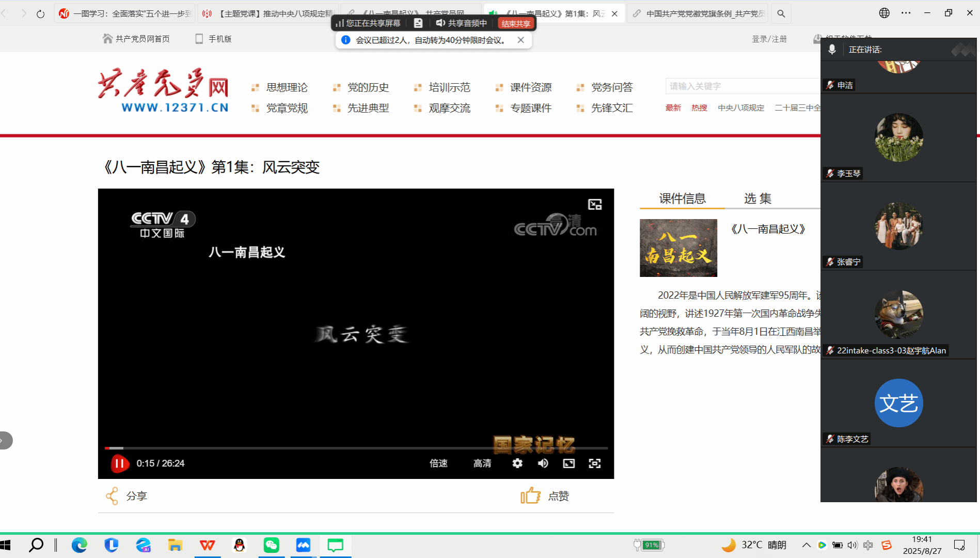This screenshot has height=558, width=980.
Task: Open the 倍速 playback speed menu
Action: [x=438, y=463]
